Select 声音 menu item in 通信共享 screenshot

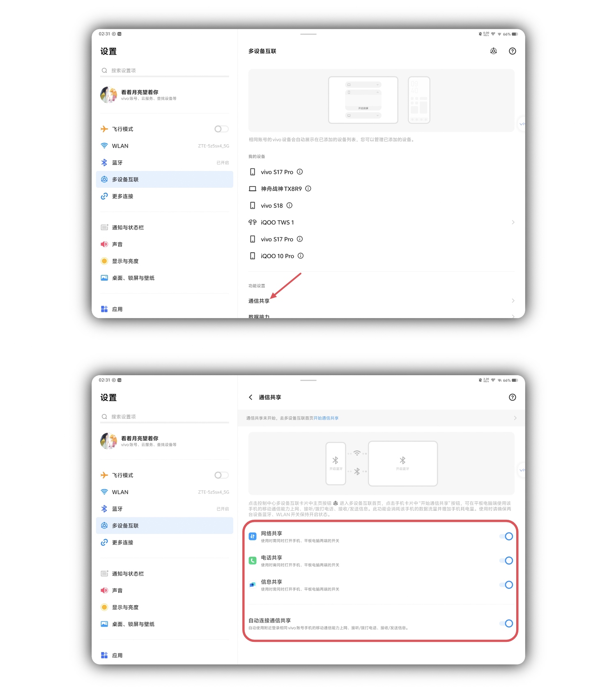(164, 590)
